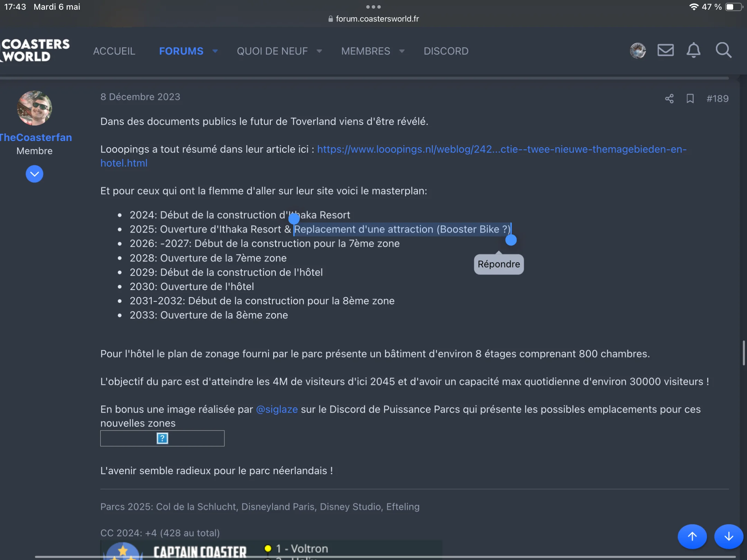
Task: Tap the Répondre popup button
Action: (x=499, y=264)
